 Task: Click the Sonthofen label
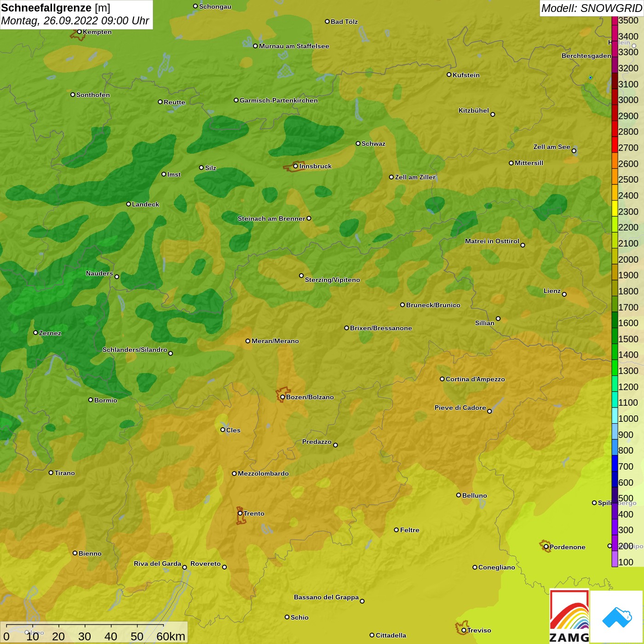pos(93,95)
